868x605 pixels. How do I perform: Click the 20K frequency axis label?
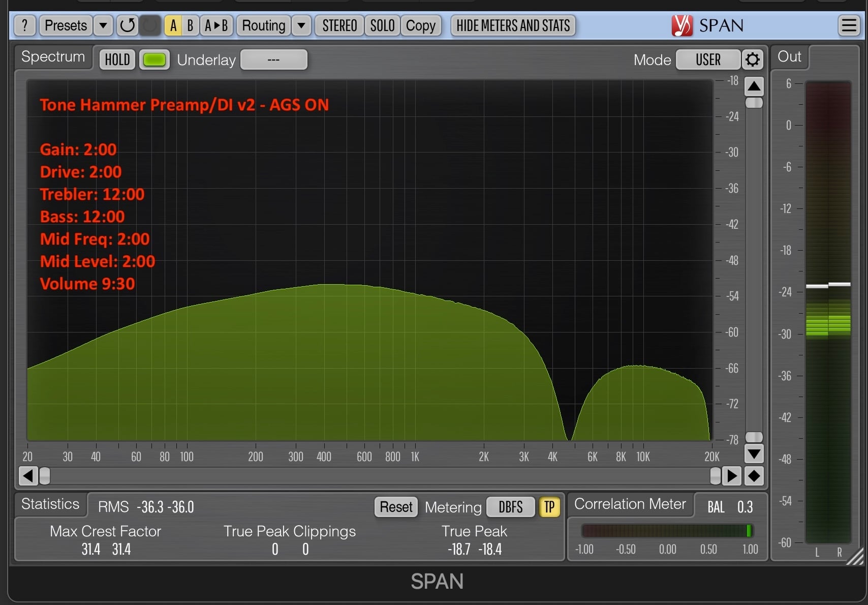[712, 457]
